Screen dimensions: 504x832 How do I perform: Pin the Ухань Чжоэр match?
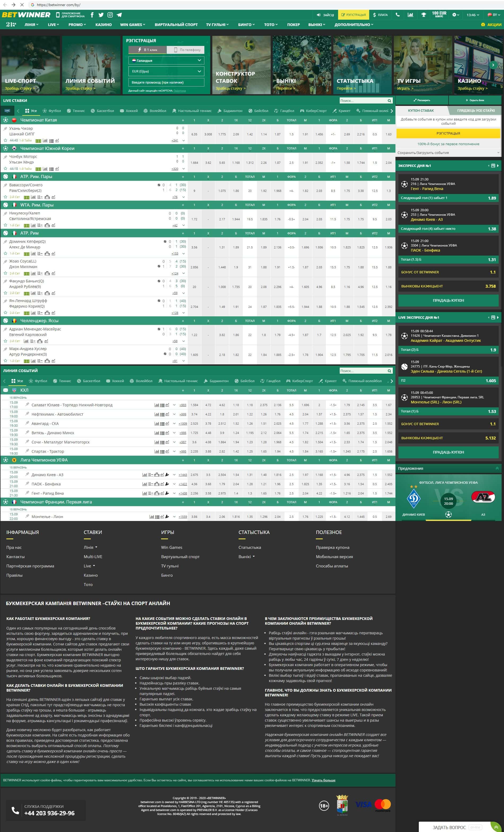coord(5,129)
